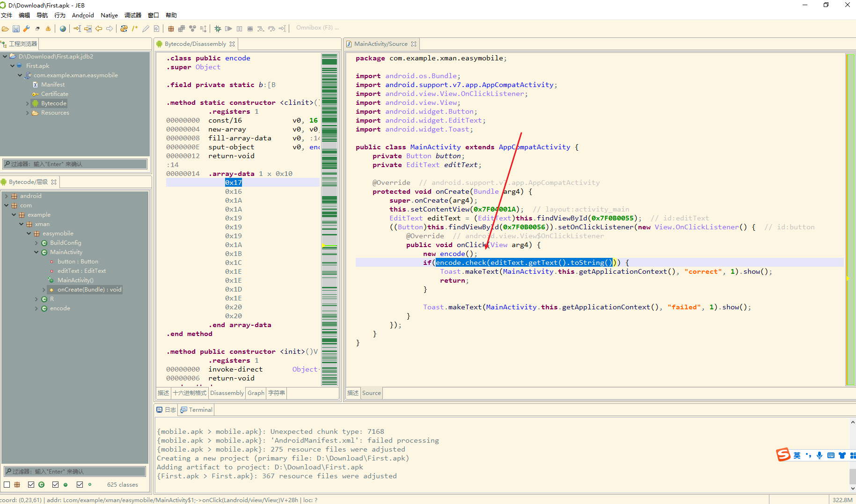Click the debugger pause icon
The image size is (856, 504).
coord(239,29)
